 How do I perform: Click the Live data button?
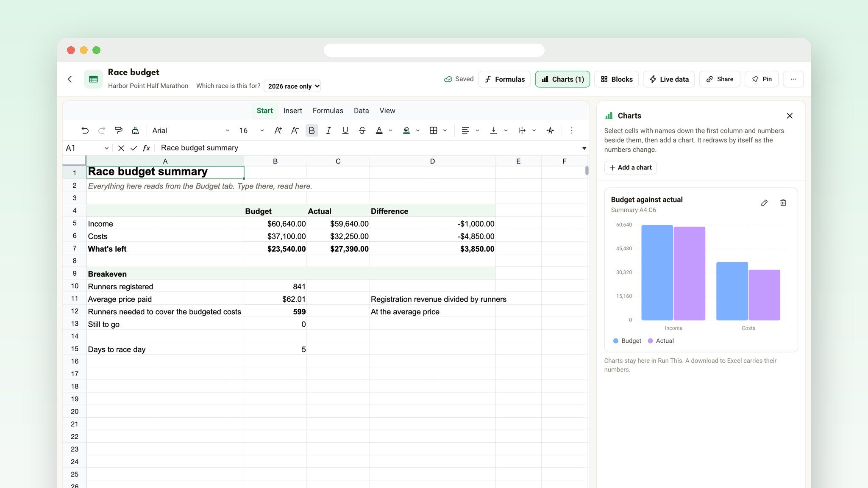pyautogui.click(x=669, y=79)
